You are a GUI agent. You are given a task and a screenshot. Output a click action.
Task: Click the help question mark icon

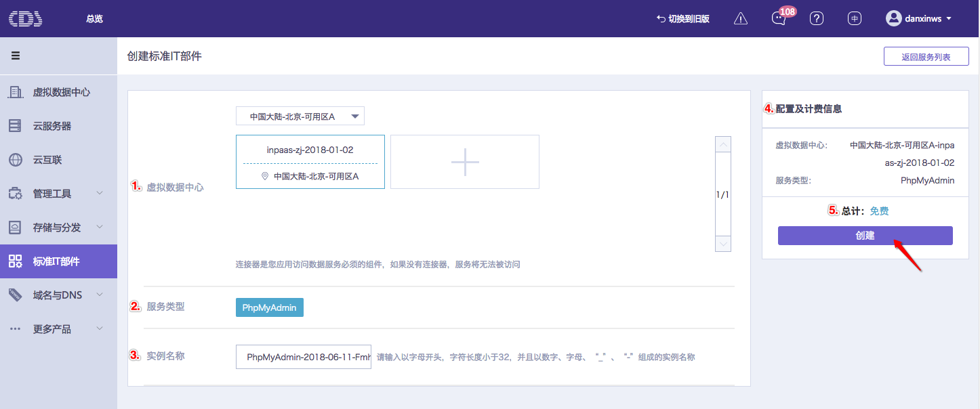click(x=817, y=19)
